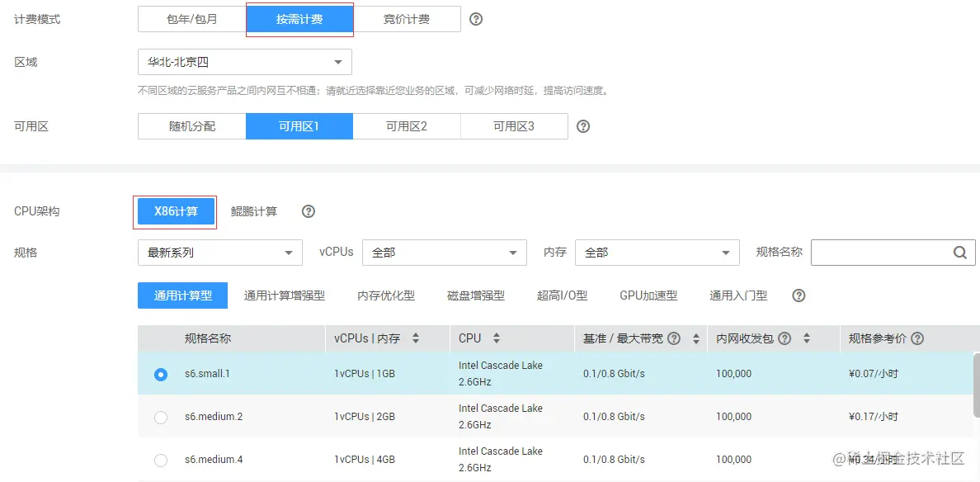Screen dimensions: 980x482
Task: Select 可用区3 option
Action: tap(515, 126)
